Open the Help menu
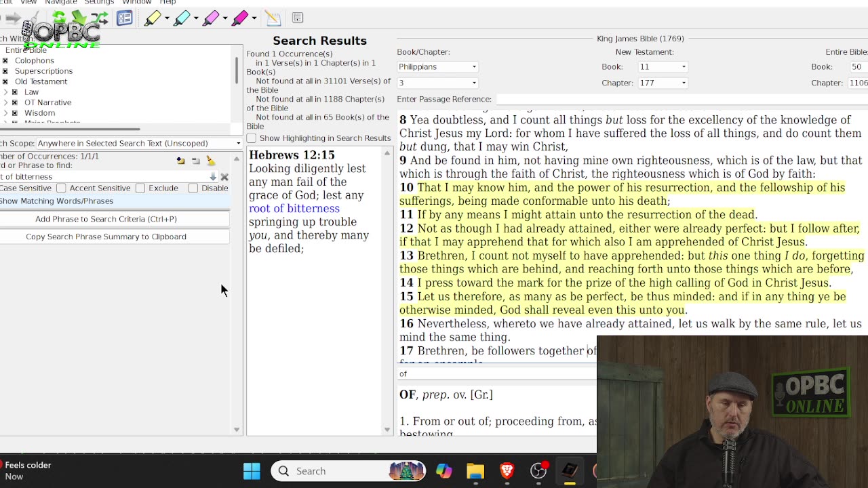Screen dimensions: 868x488 [167, 3]
